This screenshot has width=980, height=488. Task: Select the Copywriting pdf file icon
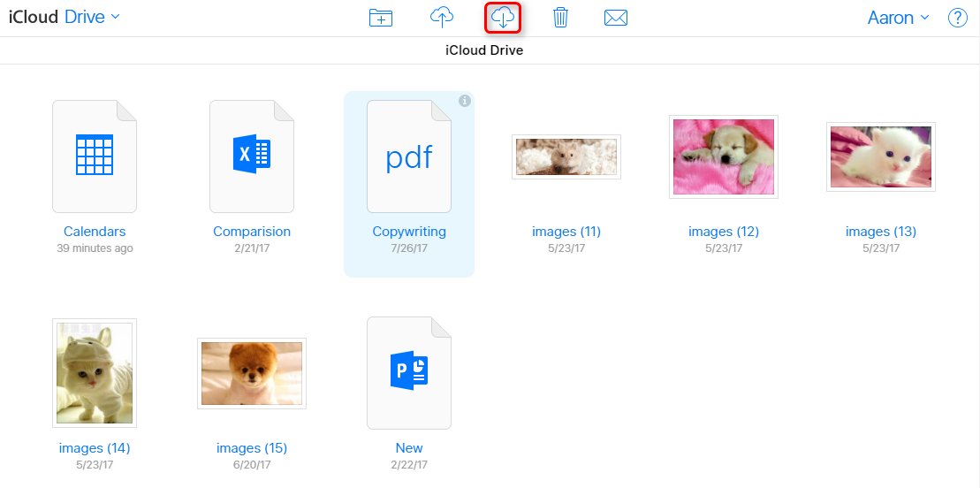pos(409,156)
